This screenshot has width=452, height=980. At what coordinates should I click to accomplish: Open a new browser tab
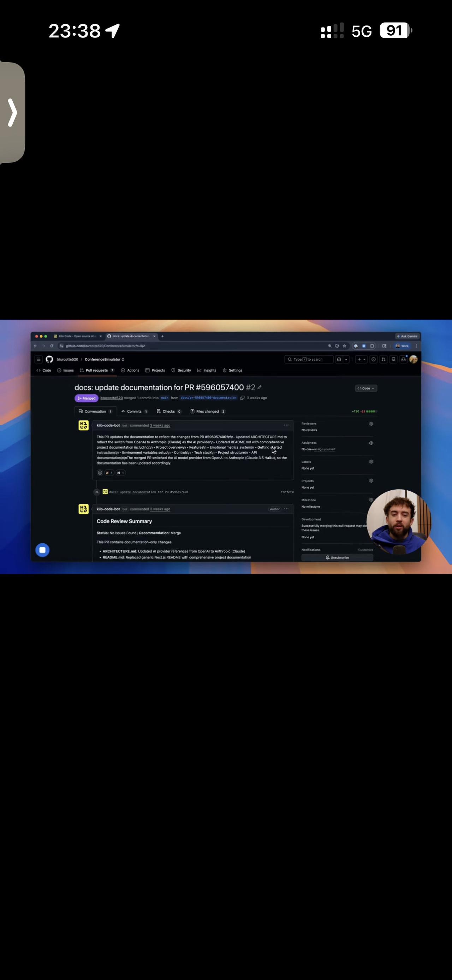tap(163, 336)
